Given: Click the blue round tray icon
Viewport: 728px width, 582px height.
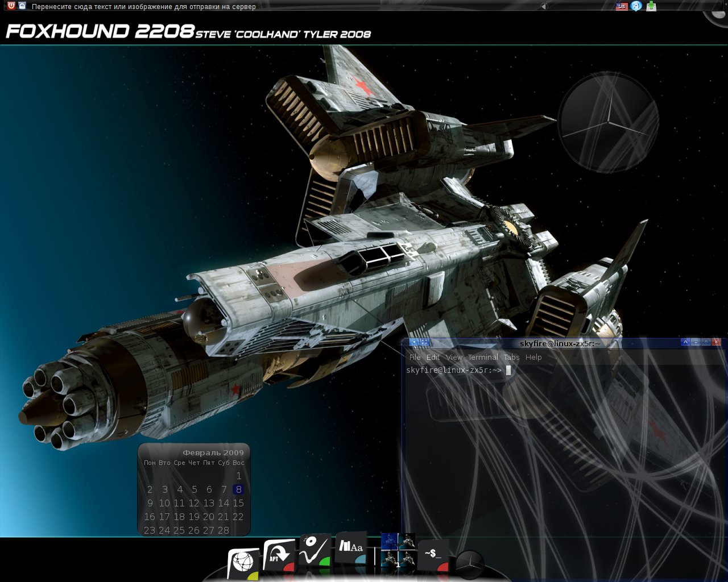Looking at the screenshot, I should pos(636,6).
